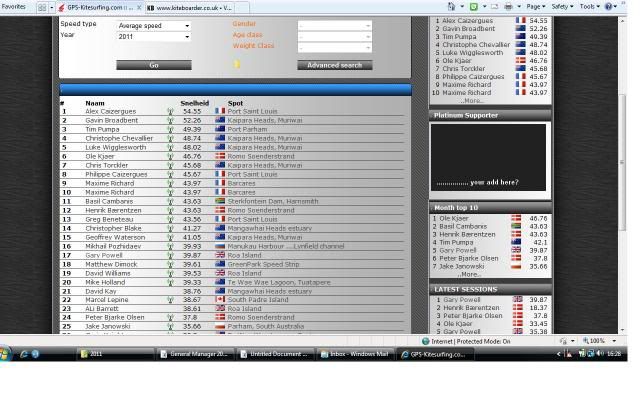Open the Year dropdown showing 2011
Image resolution: width=640 pixels, height=400 pixels.
coord(153,37)
